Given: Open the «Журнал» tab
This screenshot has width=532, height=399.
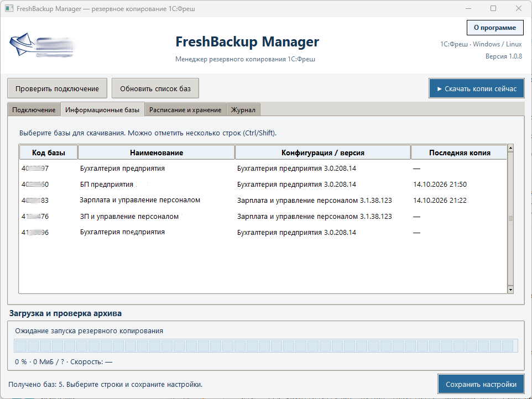Looking at the screenshot, I should [243, 110].
